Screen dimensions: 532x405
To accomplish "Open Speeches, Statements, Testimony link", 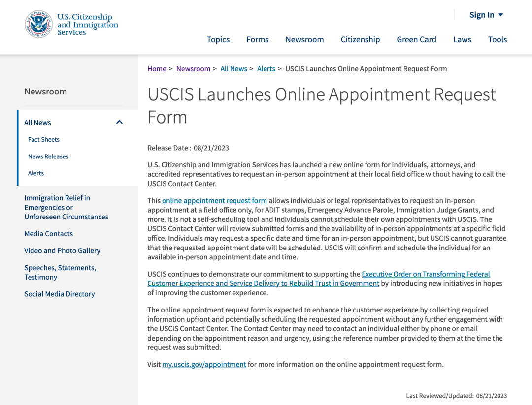I will point(60,272).
